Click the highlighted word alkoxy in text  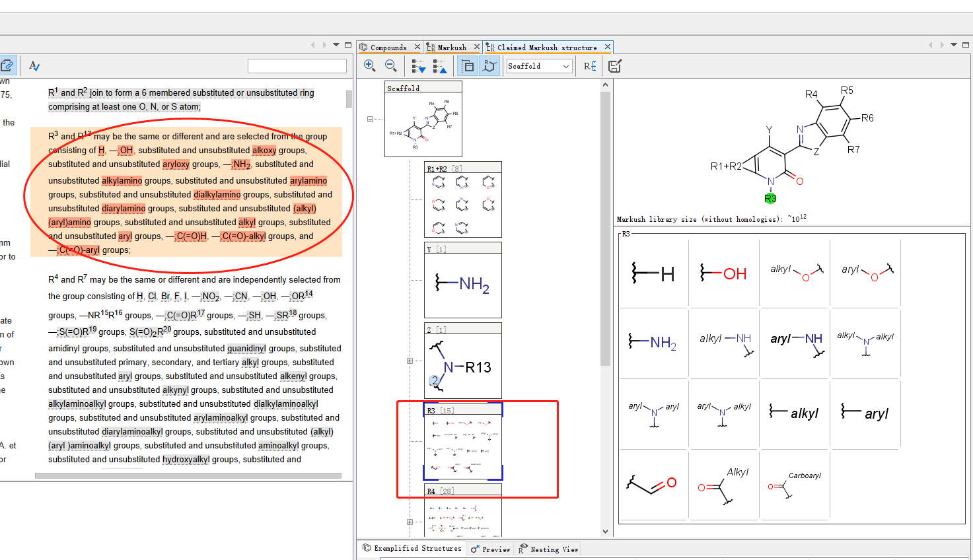264,151
